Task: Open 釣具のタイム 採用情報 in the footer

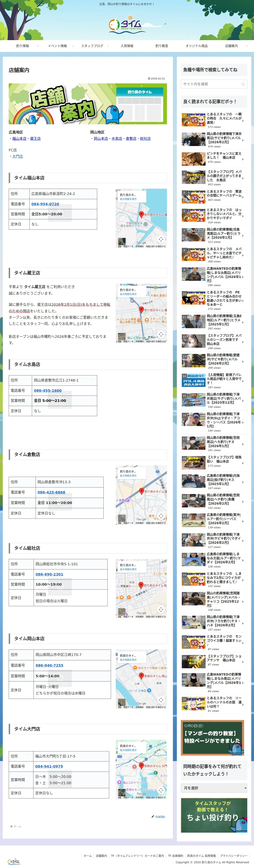Action: pyautogui.click(x=201, y=856)
